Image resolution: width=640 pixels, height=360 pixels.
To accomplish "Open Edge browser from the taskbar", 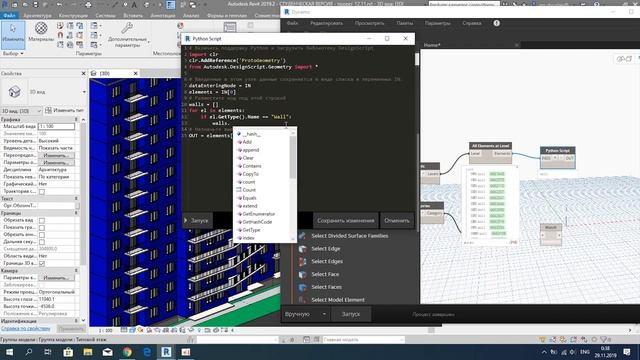I will pyautogui.click(x=147, y=352).
